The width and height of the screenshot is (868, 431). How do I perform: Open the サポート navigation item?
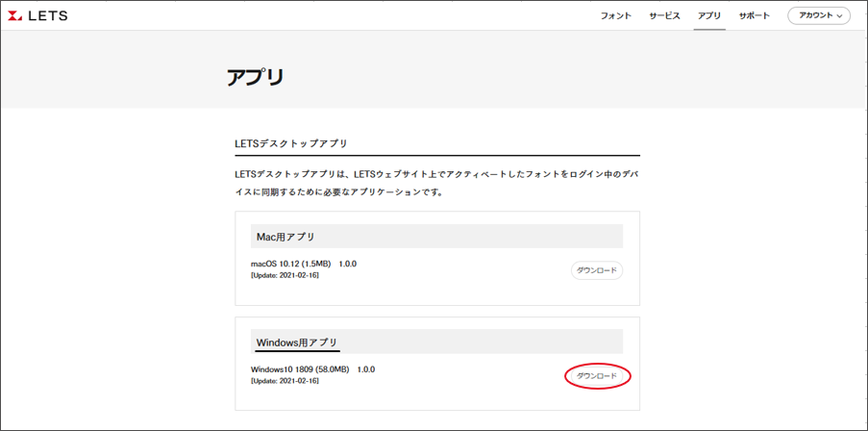[x=754, y=16]
